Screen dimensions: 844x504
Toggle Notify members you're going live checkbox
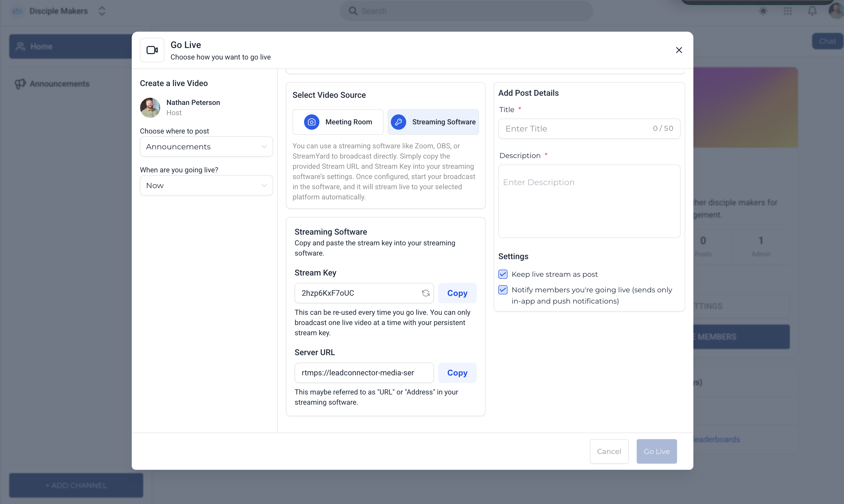(x=503, y=290)
